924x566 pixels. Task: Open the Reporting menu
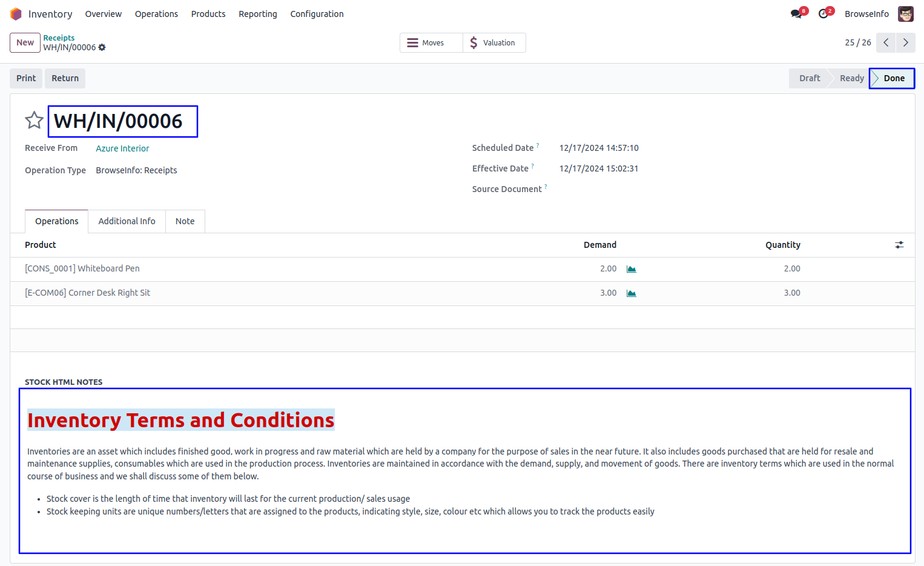click(257, 14)
